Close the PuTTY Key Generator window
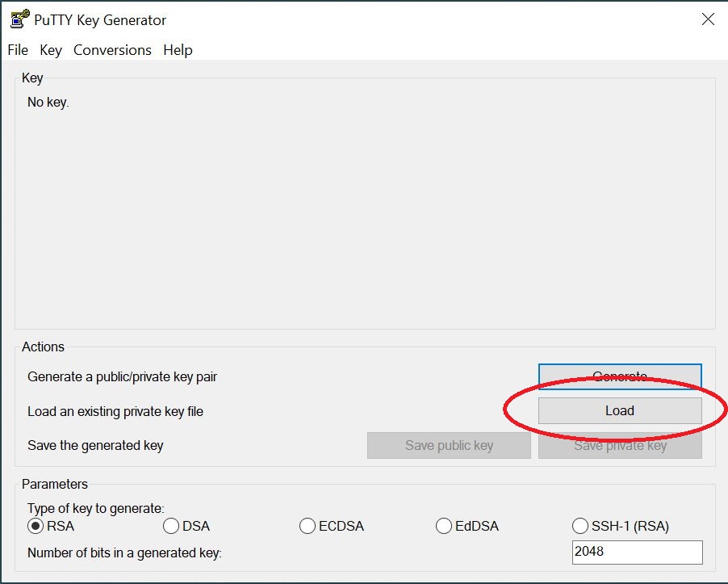The height and width of the screenshot is (584, 728). point(708,19)
